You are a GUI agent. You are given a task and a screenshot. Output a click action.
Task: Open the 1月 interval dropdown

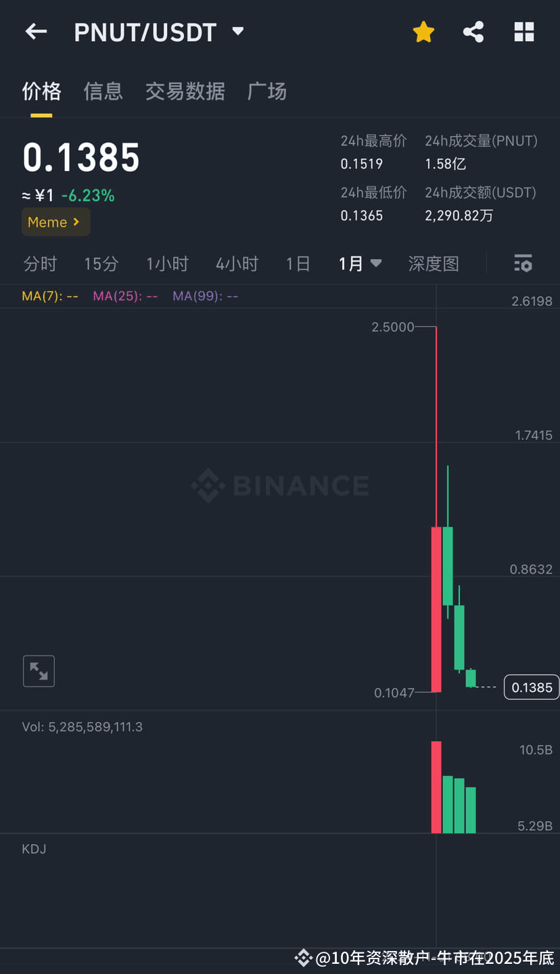click(x=360, y=263)
